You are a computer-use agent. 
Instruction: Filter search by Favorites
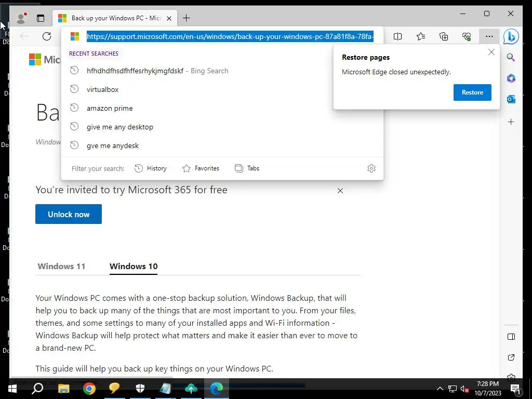click(x=201, y=168)
